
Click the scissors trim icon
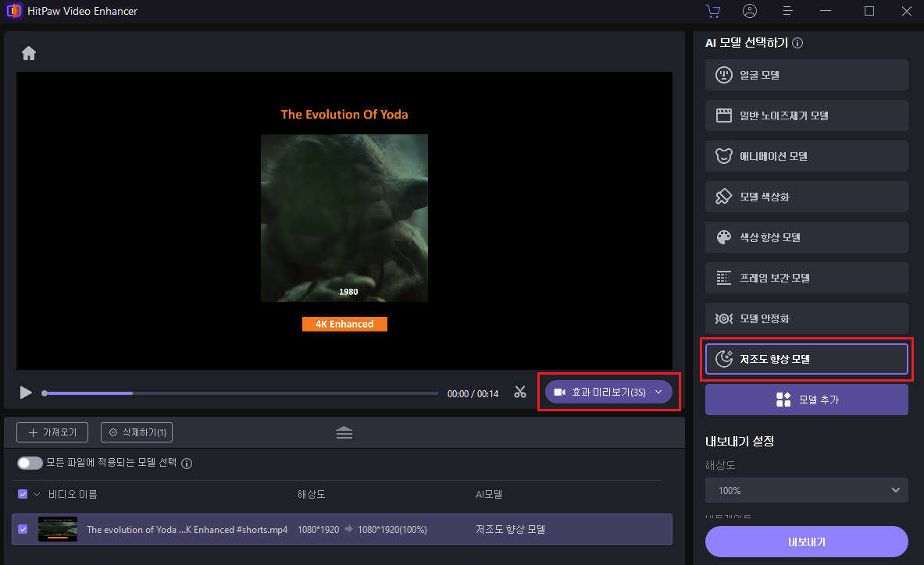pyautogui.click(x=520, y=393)
